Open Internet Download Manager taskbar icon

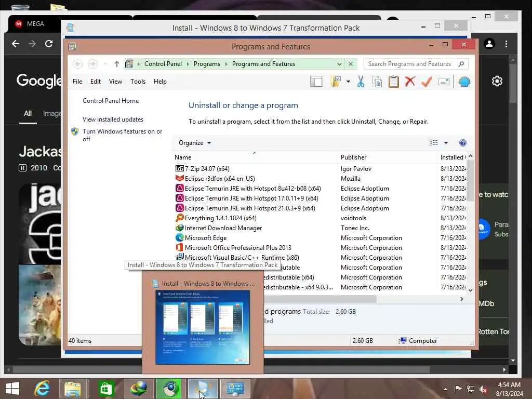pyautogui.click(x=138, y=389)
